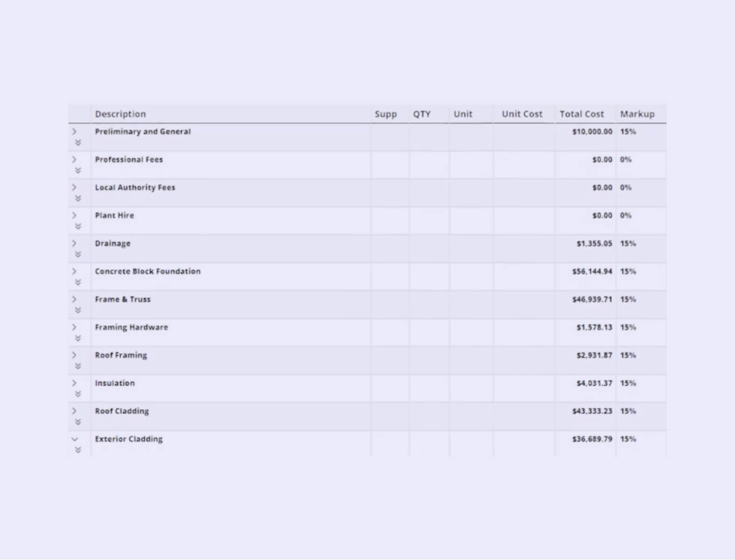This screenshot has height=560, width=735.
Task: Collapse the Exterior Cladding row
Action: click(x=75, y=439)
